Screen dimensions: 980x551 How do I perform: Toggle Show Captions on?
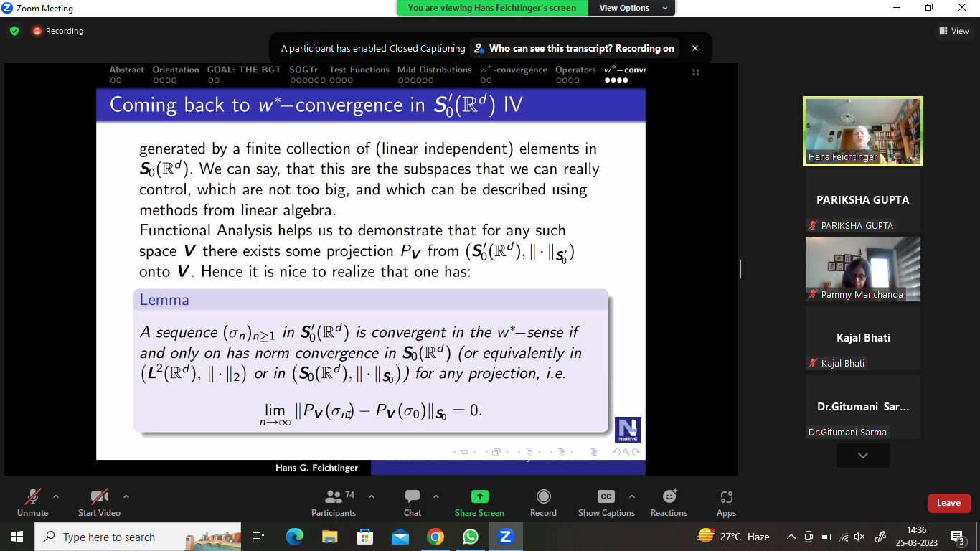606,502
